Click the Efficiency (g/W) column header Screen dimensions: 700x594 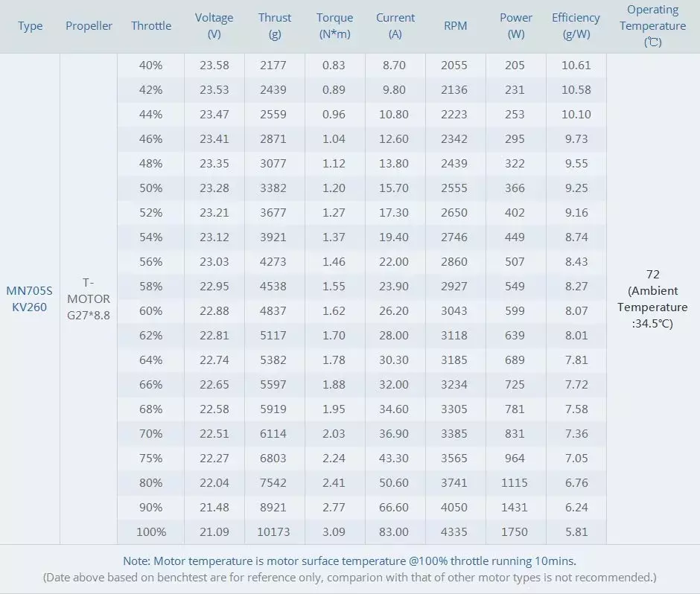click(x=576, y=26)
